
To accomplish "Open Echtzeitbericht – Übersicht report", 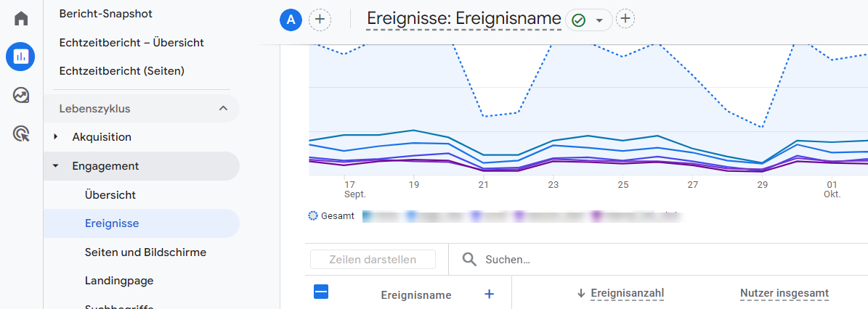I will pos(131,43).
